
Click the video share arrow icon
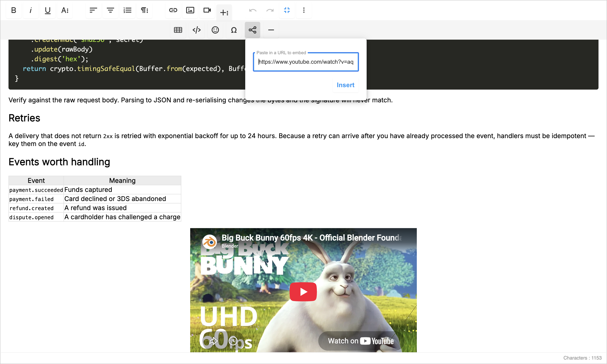pos(213,341)
